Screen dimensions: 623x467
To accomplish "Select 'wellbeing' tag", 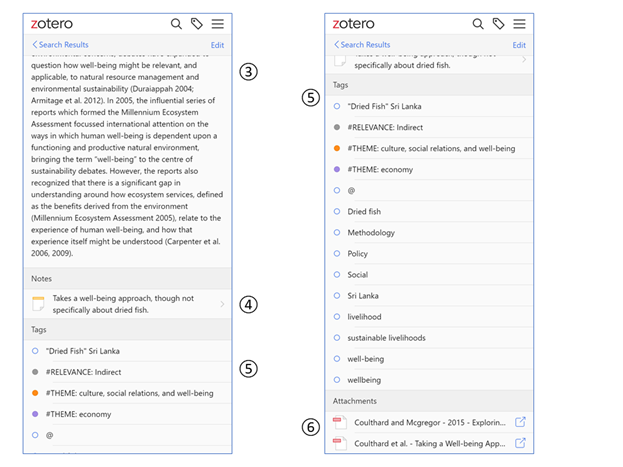I will tap(364, 380).
